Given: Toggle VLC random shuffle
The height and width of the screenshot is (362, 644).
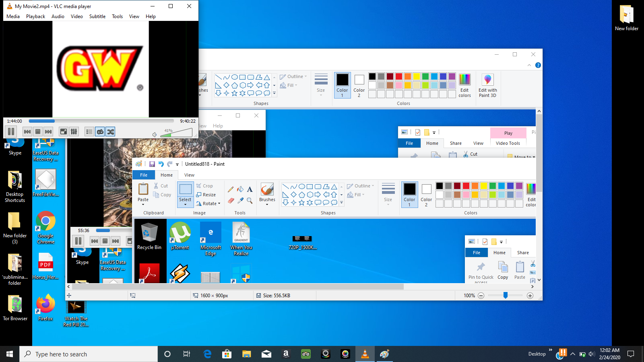Looking at the screenshot, I should [111, 132].
